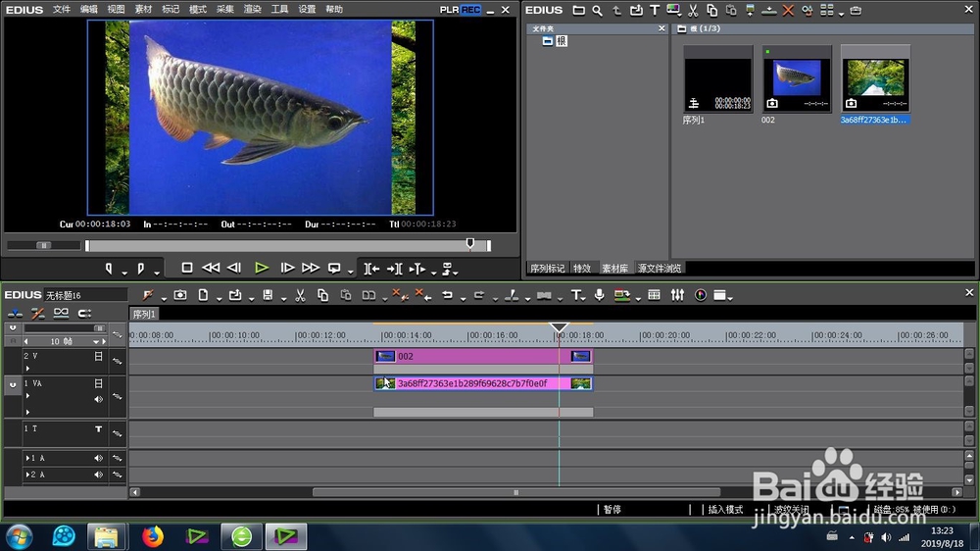Click the red X delete icon in bin toolbar
Viewport: 980px width, 551px height.
(788, 10)
